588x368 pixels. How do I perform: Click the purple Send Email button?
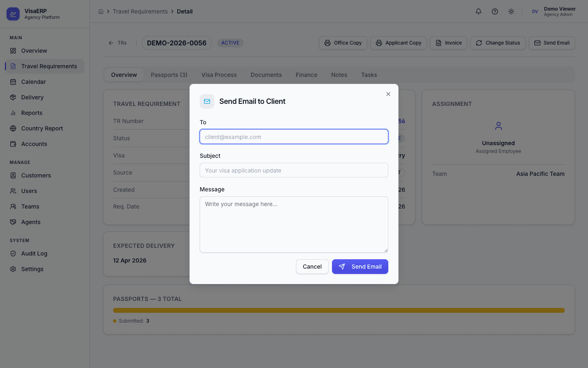pyautogui.click(x=360, y=267)
